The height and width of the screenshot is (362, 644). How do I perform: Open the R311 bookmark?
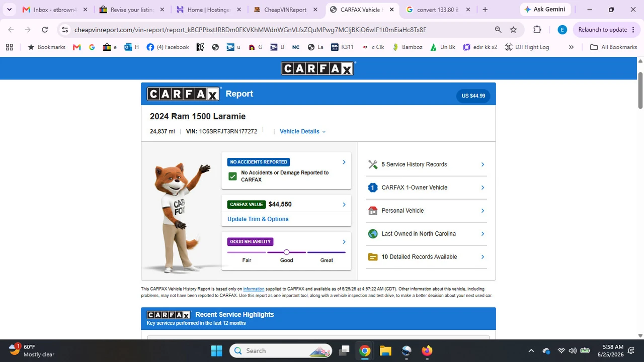342,47
